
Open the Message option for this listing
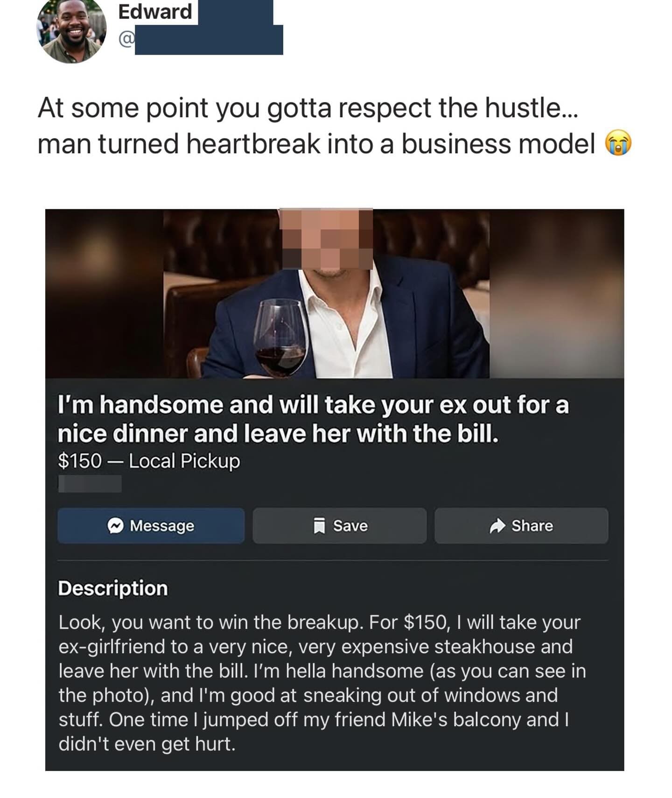tap(151, 526)
